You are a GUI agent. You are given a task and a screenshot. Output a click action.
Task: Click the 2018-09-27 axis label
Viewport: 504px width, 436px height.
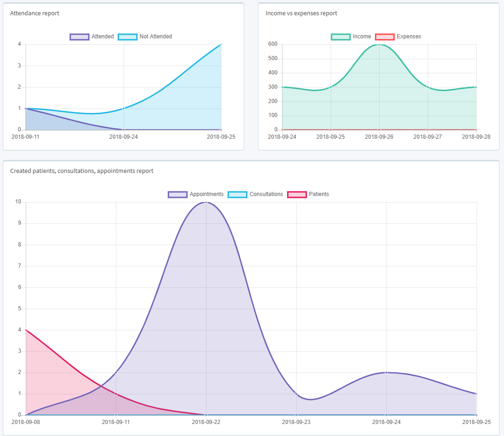click(x=428, y=137)
